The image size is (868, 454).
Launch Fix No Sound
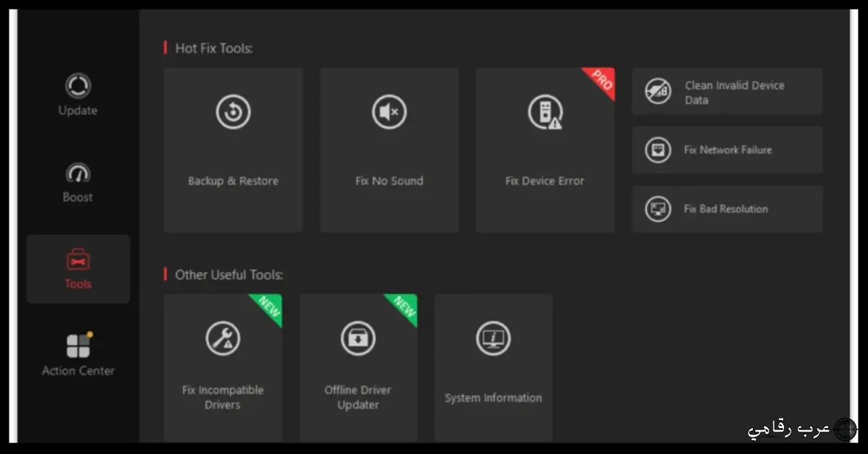coord(389,150)
